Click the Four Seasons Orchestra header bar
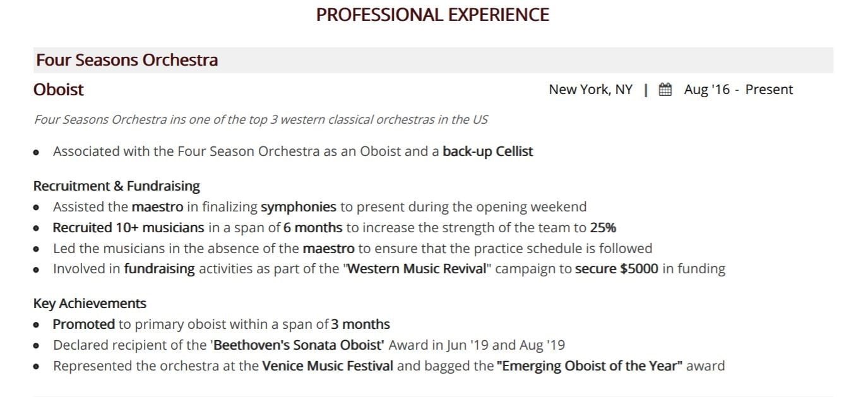Image resolution: width=868 pixels, height=397 pixels. 433,60
